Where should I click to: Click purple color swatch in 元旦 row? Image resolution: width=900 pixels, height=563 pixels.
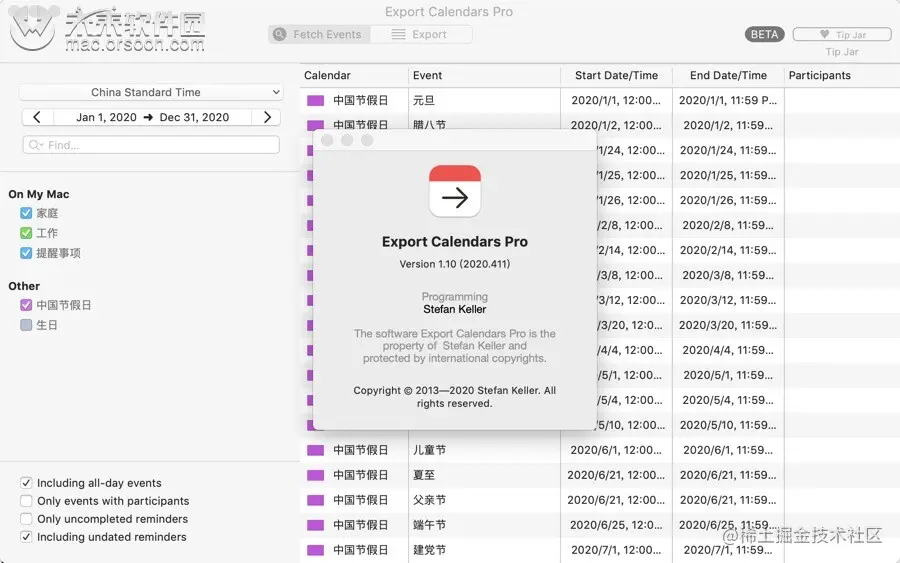pos(315,100)
